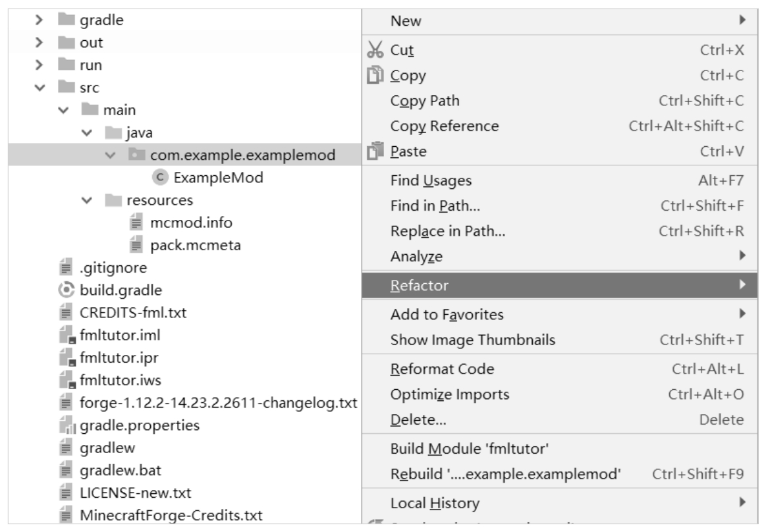Click the fmltutor.iml module file icon
The width and height of the screenshot is (764, 532).
[x=65, y=335]
